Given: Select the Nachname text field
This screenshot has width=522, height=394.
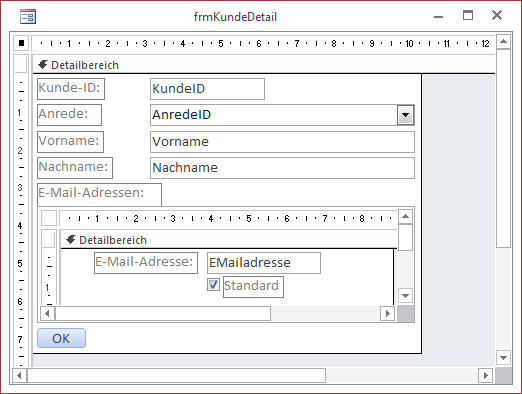Looking at the screenshot, I should pos(282,168).
